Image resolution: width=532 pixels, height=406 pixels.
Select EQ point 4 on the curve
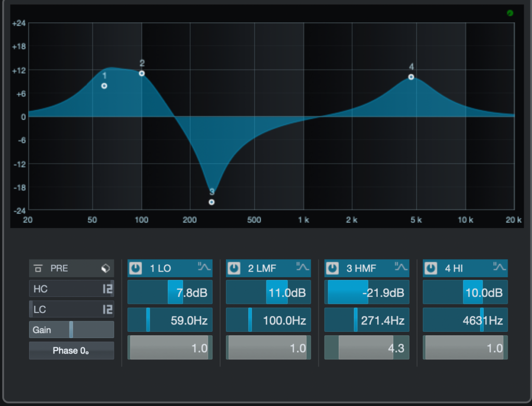[411, 77]
